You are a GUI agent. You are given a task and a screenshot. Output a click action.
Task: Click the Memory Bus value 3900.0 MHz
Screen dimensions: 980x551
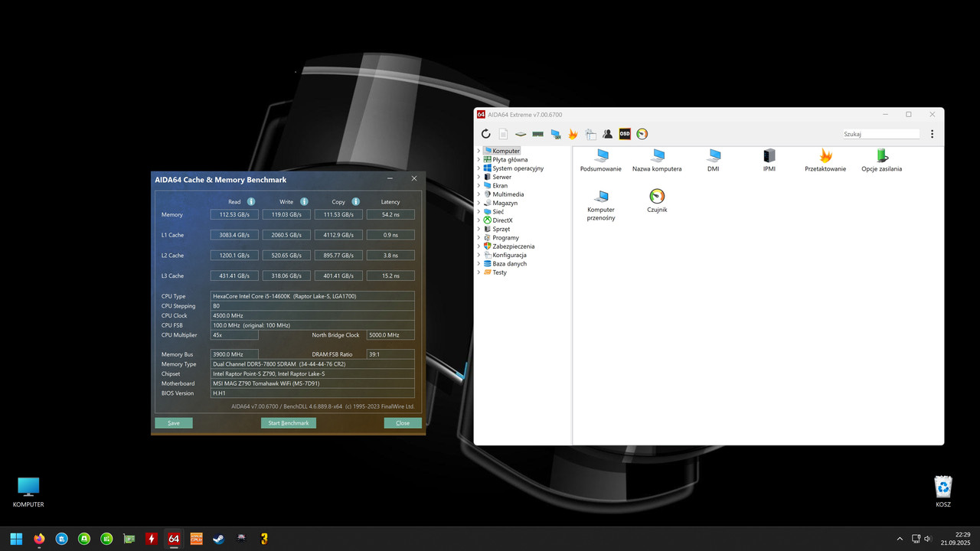(234, 354)
